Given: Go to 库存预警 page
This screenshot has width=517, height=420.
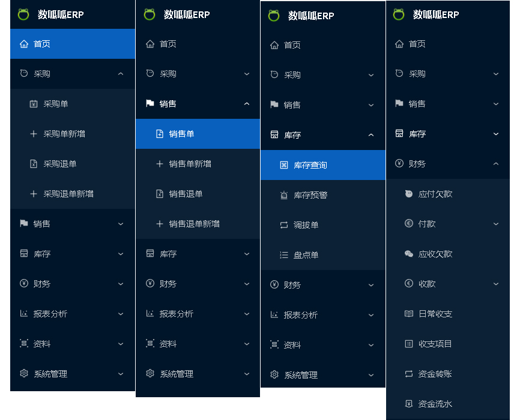Looking at the screenshot, I should tap(323, 195).
